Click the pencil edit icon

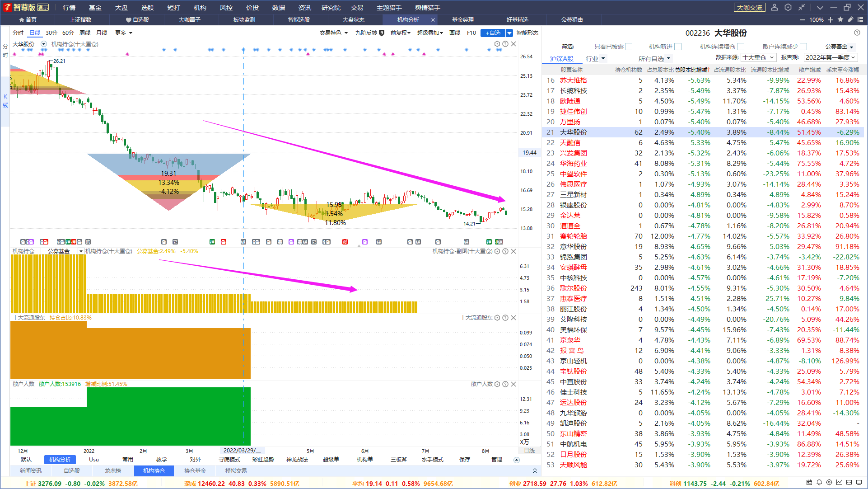click(x=850, y=19)
